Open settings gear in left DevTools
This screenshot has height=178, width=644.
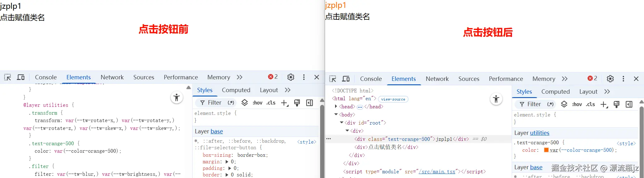tap(291, 77)
